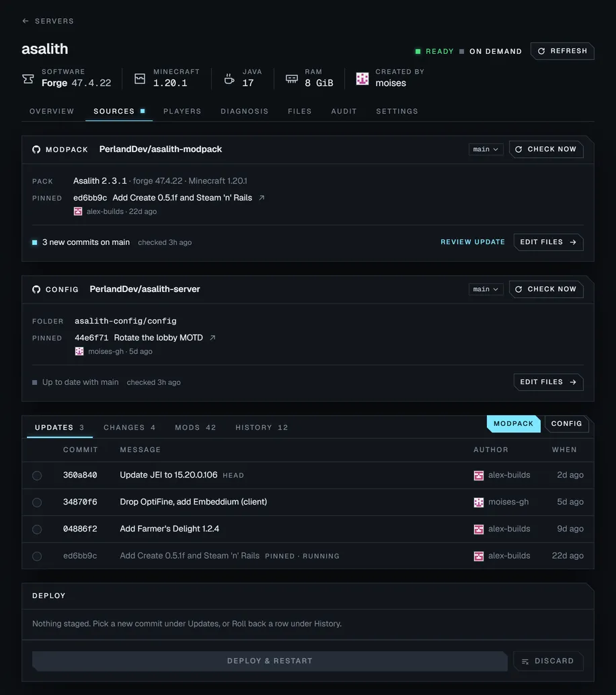Click the RAM memory chip icon
Viewport: 616px width, 695px height.
292,79
